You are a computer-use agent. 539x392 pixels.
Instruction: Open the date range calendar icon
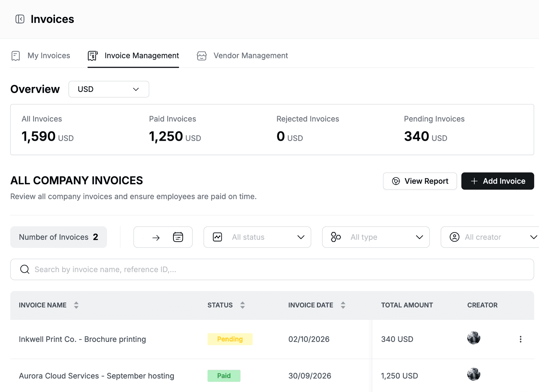[x=178, y=237]
